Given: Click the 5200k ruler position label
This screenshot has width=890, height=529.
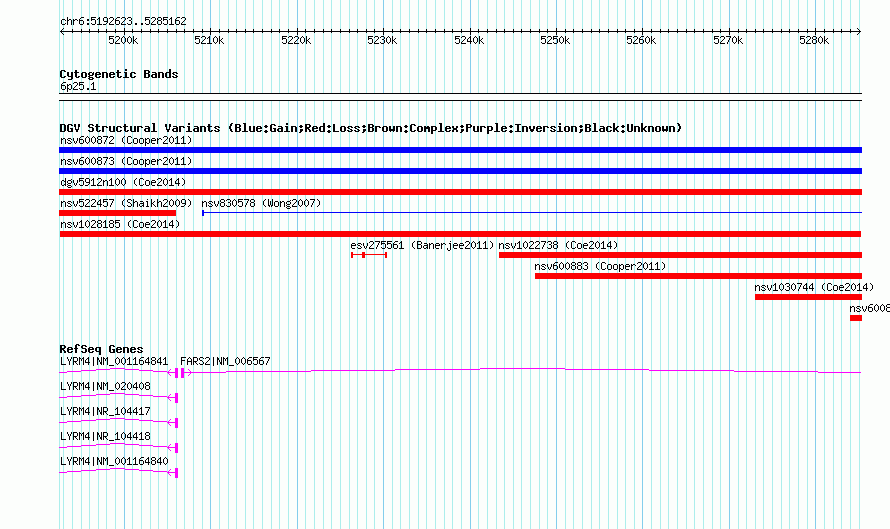Looking at the screenshot, I should pyautogui.click(x=123, y=40).
